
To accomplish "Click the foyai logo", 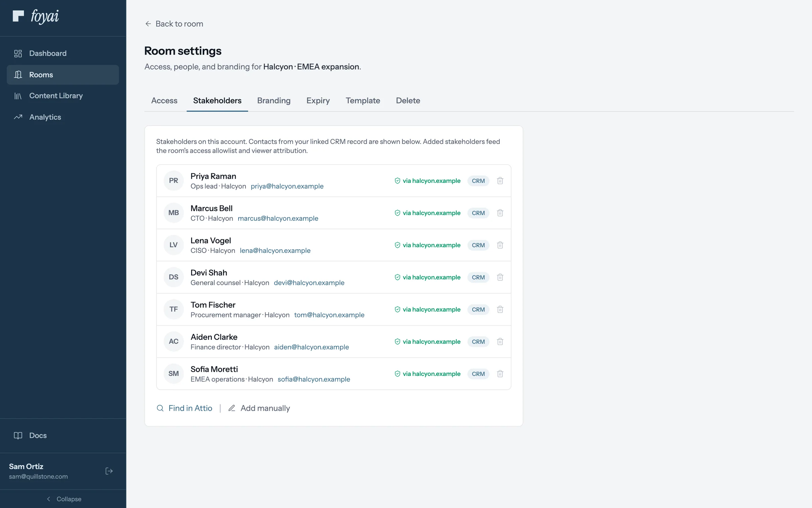I will point(36,16).
